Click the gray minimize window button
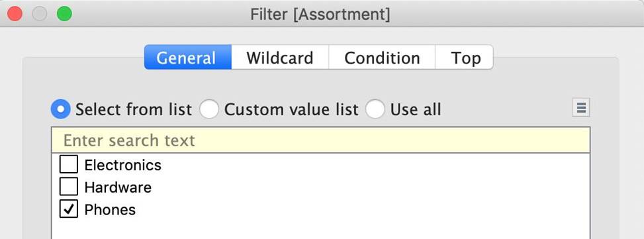This screenshot has width=644, height=239. (40, 13)
